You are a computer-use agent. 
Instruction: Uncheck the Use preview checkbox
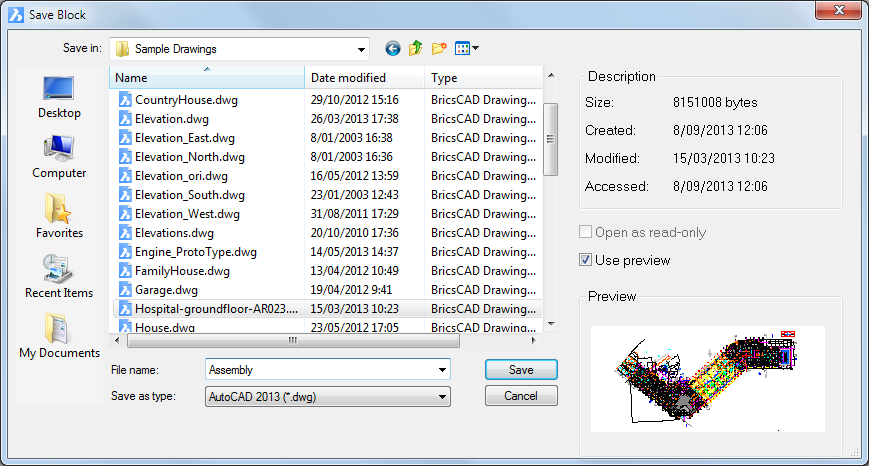point(586,260)
